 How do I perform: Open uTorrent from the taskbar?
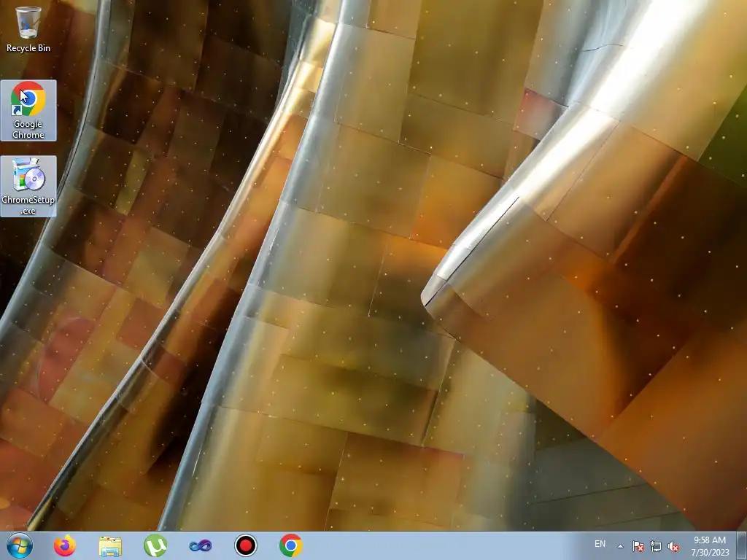155,545
